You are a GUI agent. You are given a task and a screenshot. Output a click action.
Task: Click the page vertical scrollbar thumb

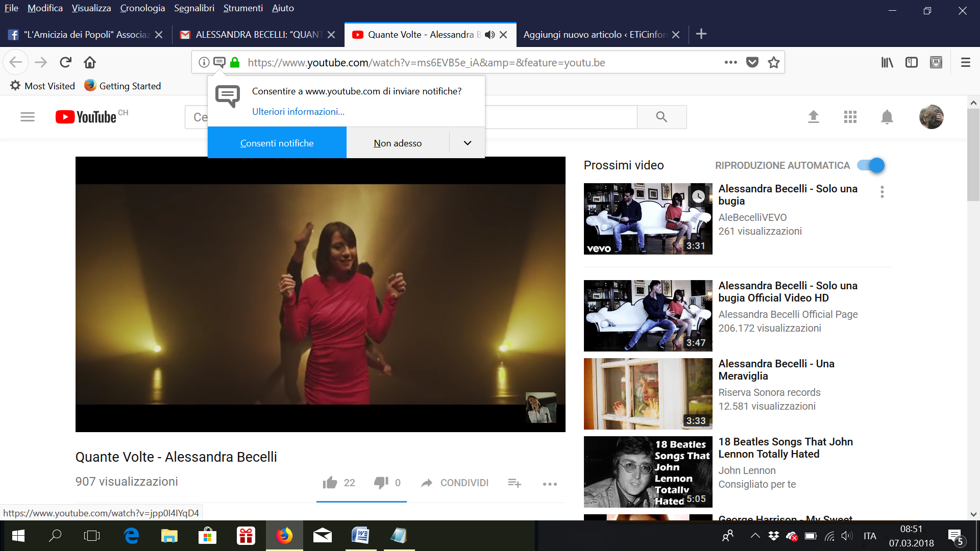coord(973,155)
